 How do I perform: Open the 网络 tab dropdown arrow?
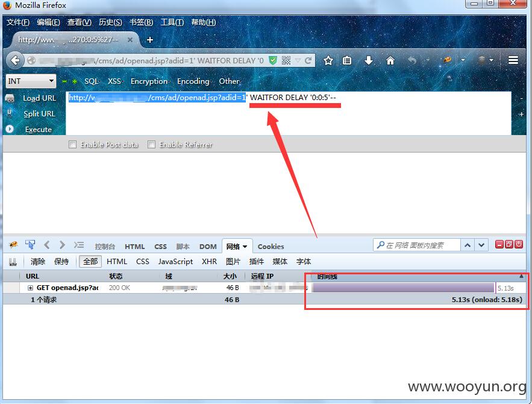point(245,247)
